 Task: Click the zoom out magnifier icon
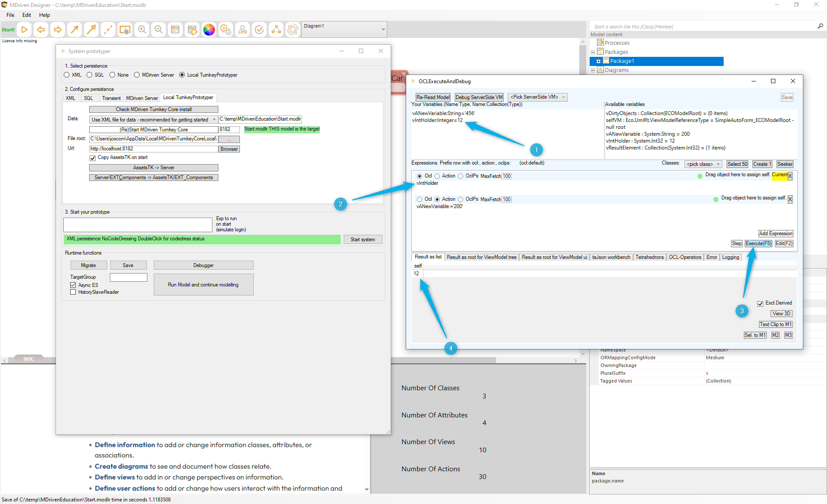(x=159, y=30)
